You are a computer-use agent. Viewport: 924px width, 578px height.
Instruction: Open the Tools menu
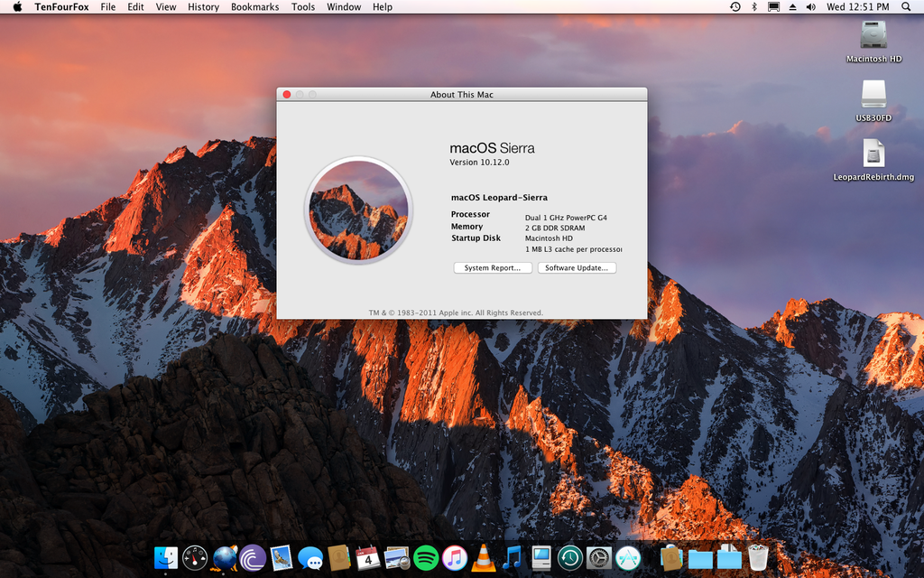coord(303,7)
